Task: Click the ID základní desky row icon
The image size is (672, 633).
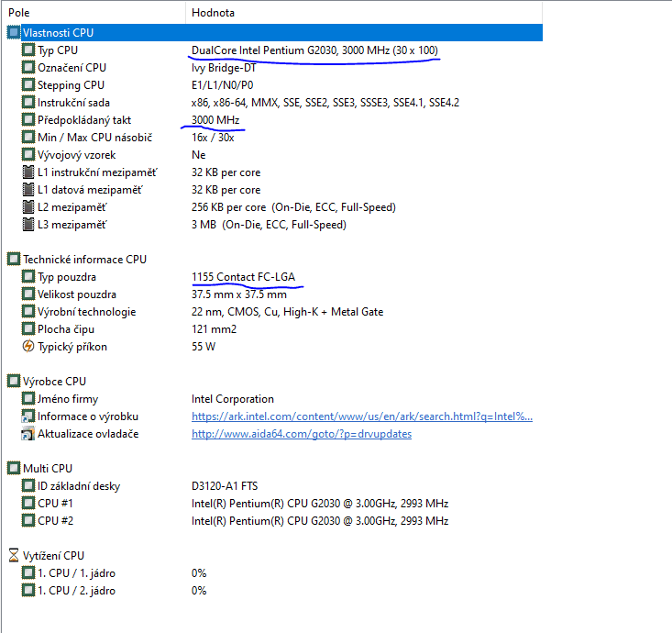Action: pos(28,485)
